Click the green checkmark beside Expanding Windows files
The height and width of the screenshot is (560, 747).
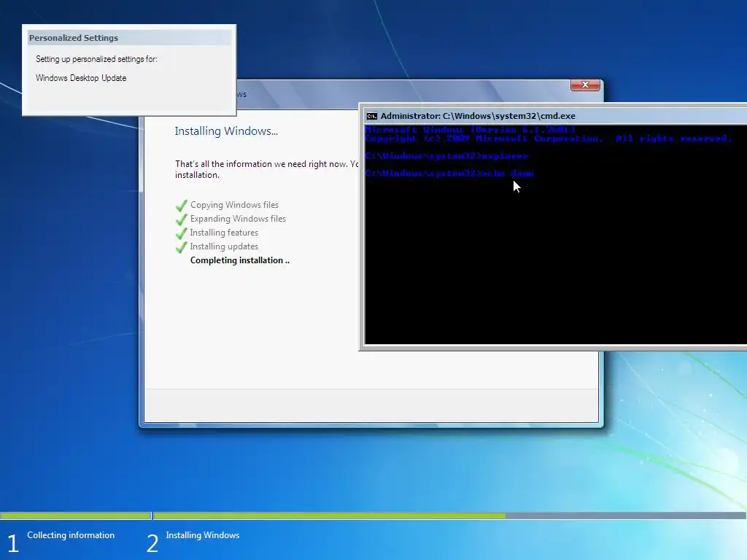pos(182,219)
